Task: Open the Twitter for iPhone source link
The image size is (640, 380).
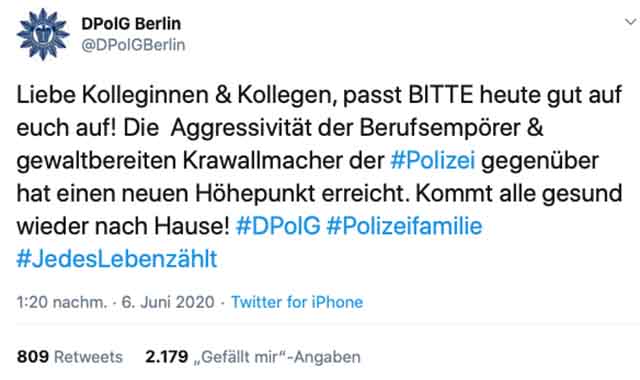Action: [297, 302]
